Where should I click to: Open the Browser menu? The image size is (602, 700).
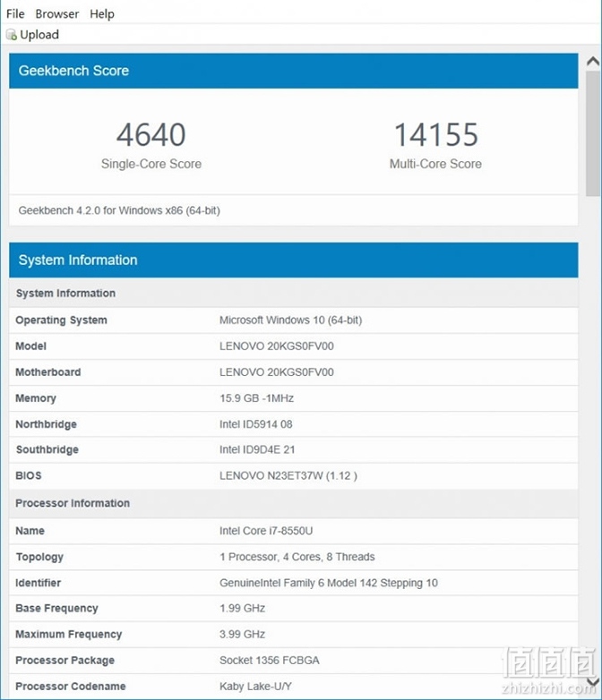pyautogui.click(x=57, y=13)
